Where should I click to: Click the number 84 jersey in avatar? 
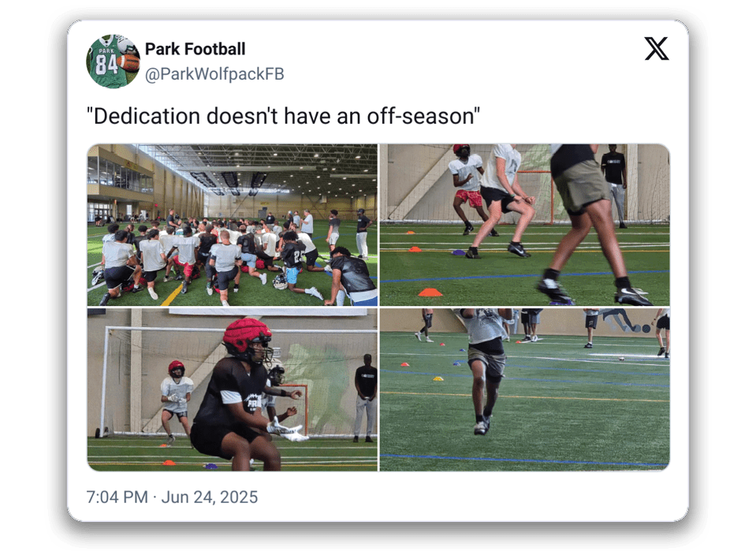click(106, 64)
